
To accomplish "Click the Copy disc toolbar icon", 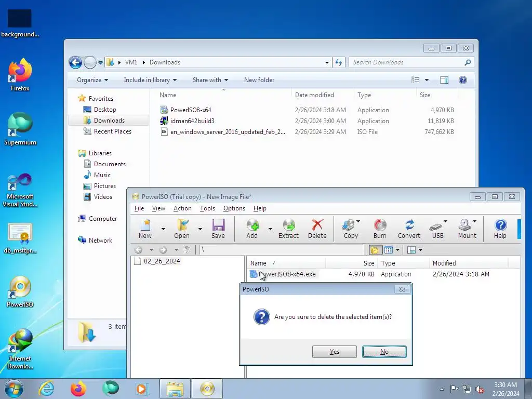I will pos(350,229).
